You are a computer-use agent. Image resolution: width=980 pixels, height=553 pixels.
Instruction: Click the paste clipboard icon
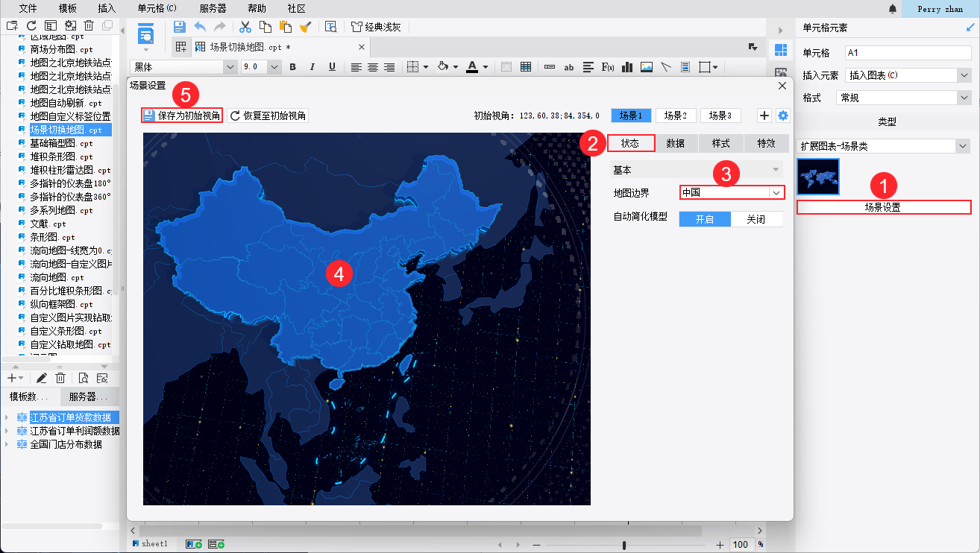pos(285,27)
